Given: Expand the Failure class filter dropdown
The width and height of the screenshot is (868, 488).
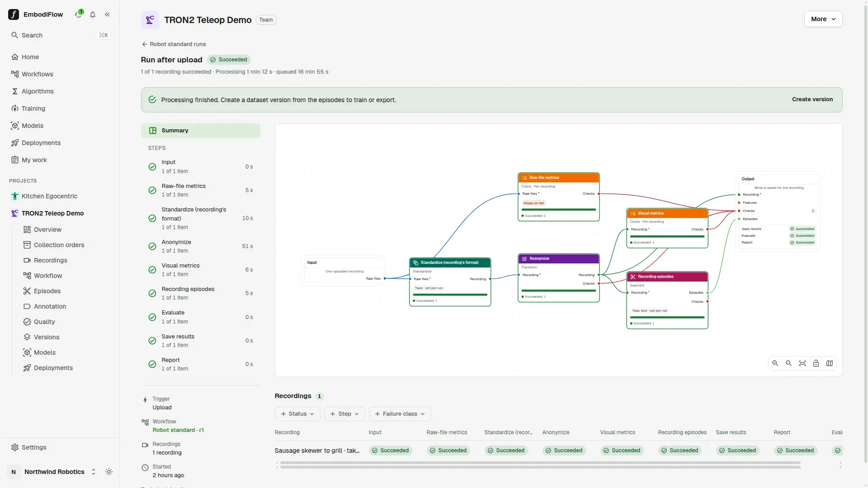Looking at the screenshot, I should coord(400,414).
